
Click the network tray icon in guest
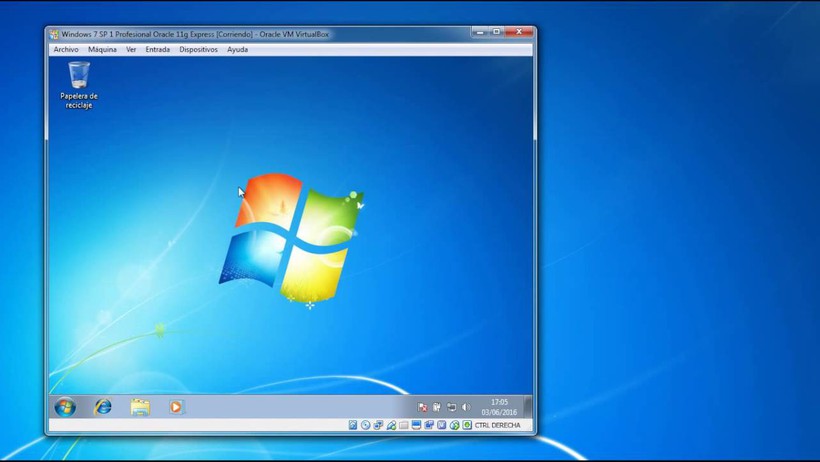point(451,407)
